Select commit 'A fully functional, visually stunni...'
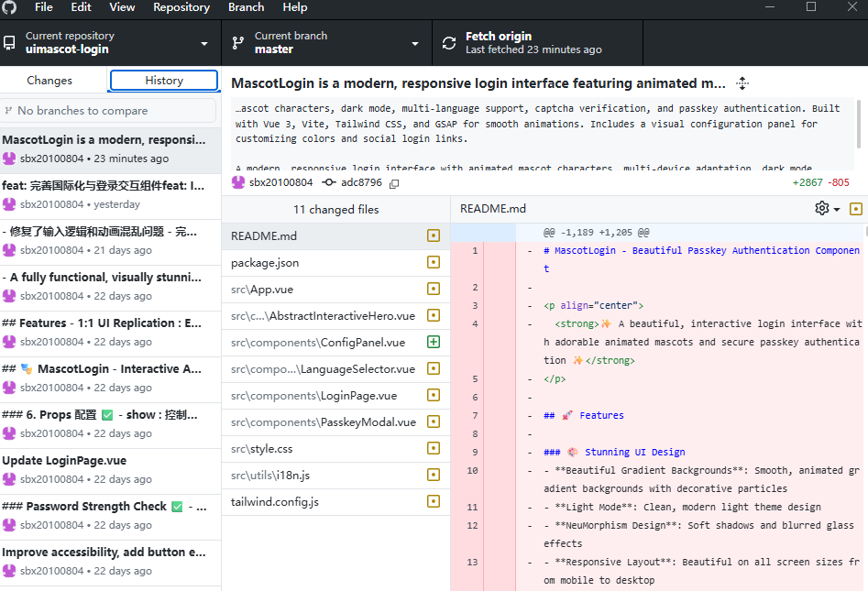The width and height of the screenshot is (868, 591). click(111, 288)
